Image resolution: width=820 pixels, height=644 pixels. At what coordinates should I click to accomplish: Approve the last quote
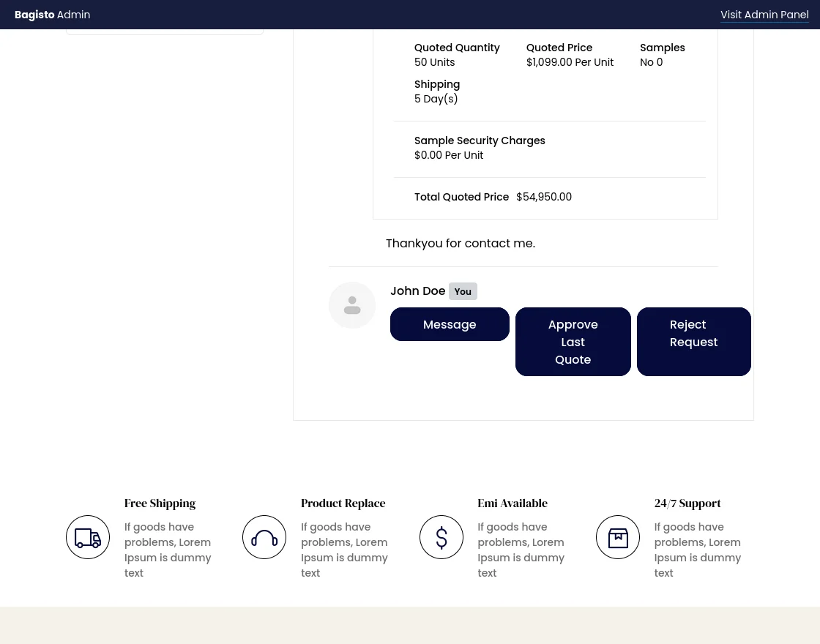pyautogui.click(x=573, y=342)
